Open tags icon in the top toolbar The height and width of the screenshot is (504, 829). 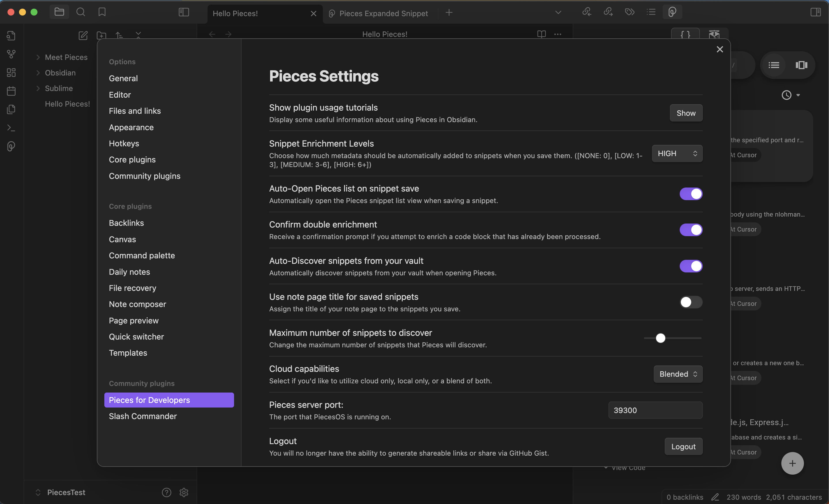click(630, 12)
